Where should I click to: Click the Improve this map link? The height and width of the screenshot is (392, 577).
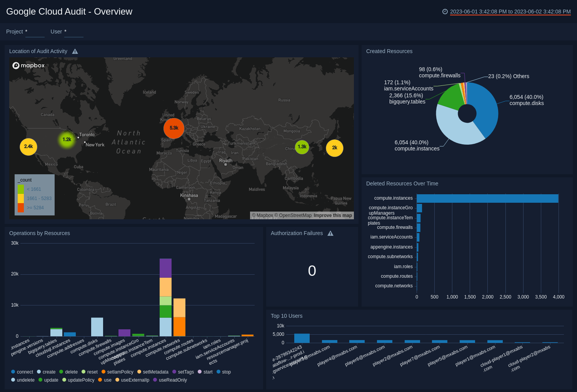click(x=332, y=215)
